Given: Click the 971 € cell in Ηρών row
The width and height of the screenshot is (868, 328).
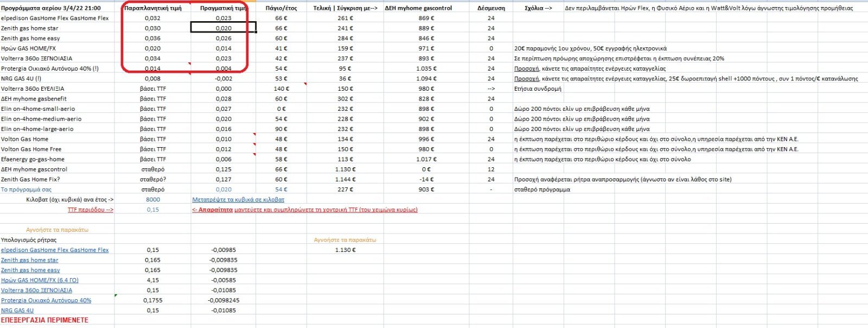Looking at the screenshot, I should click(426, 48).
